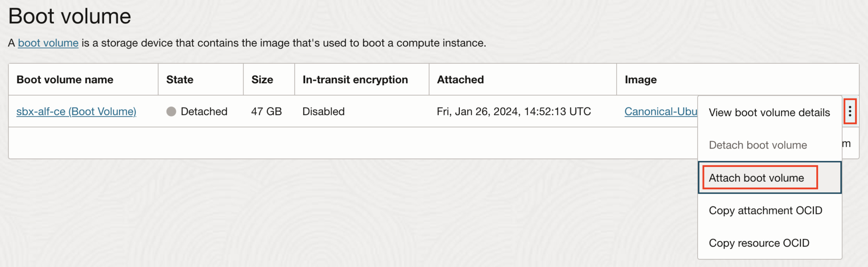Click the State column header

180,80
